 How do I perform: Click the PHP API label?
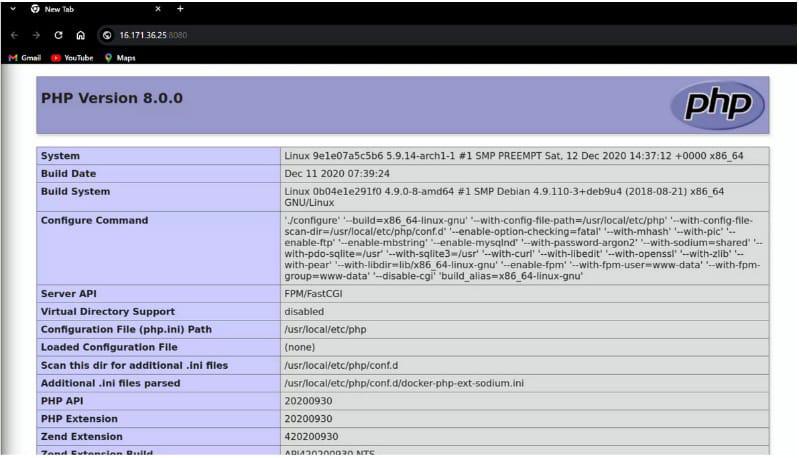tap(62, 401)
